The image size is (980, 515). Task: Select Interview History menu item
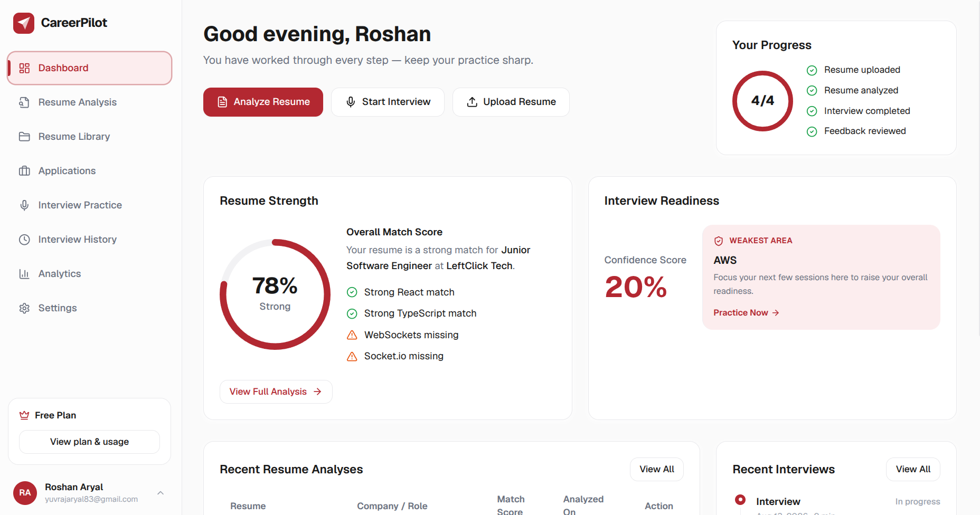pos(89,240)
